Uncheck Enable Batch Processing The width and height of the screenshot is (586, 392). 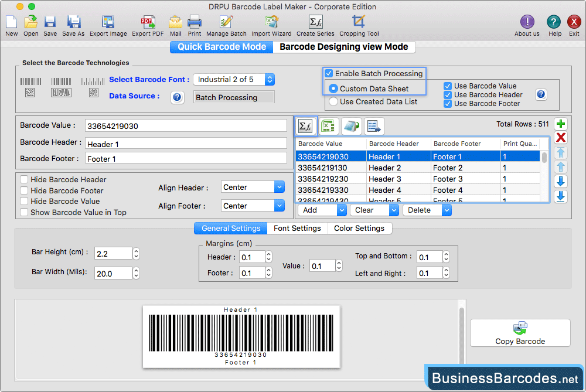(329, 73)
